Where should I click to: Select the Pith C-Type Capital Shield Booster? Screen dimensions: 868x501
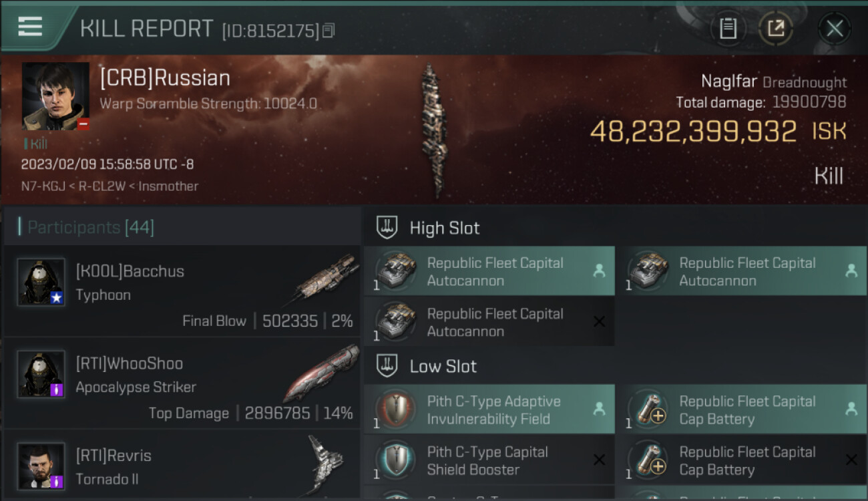(x=489, y=460)
